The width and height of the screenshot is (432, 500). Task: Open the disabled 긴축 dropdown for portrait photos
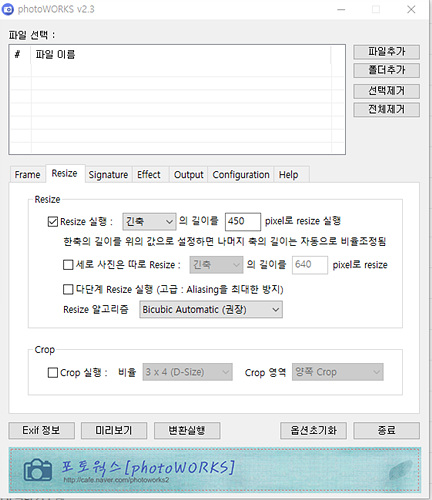point(216,265)
